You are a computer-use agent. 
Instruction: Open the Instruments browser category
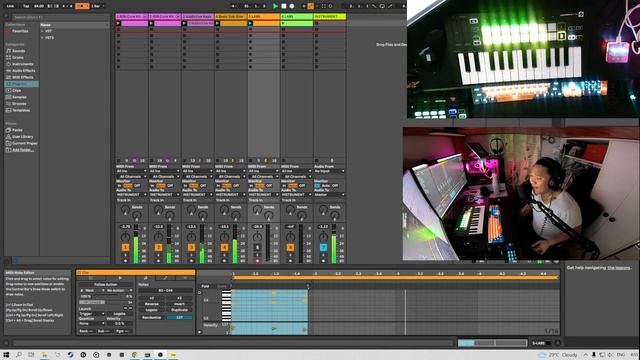[x=22, y=64]
